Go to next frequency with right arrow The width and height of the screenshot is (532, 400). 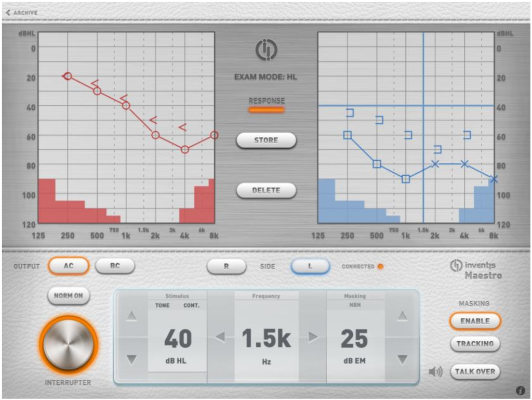[313, 337]
